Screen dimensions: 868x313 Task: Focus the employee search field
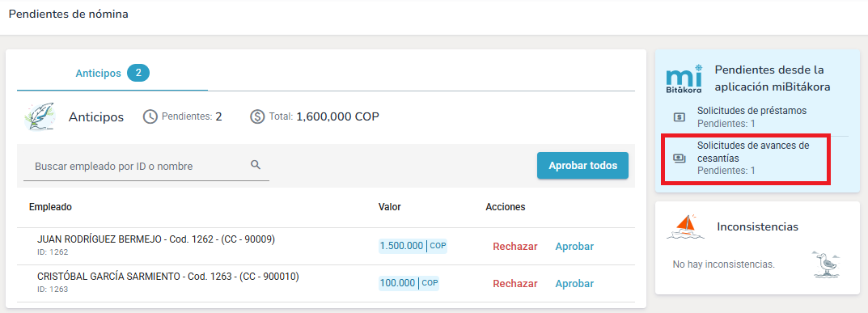146,166
